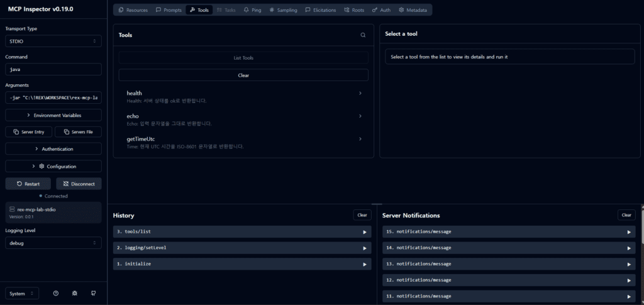Copy Servers File
The width and height of the screenshot is (644, 305).
78,132
